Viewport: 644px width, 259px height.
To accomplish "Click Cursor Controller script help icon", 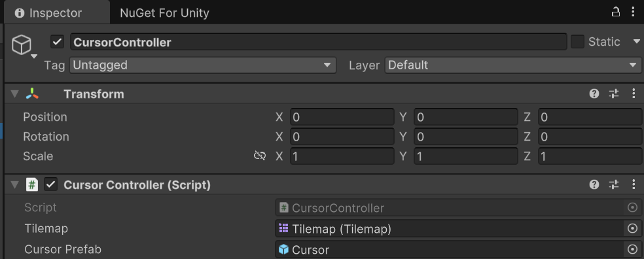I will click(594, 184).
